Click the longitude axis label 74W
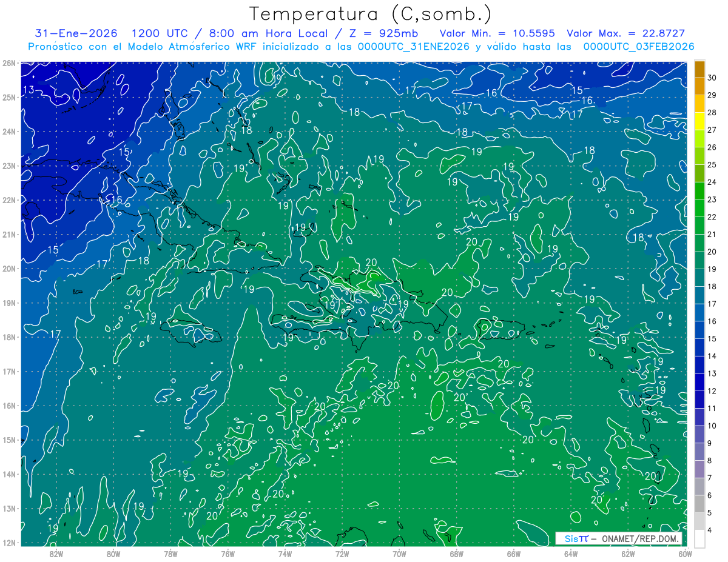728x562 pixels. 285,554
